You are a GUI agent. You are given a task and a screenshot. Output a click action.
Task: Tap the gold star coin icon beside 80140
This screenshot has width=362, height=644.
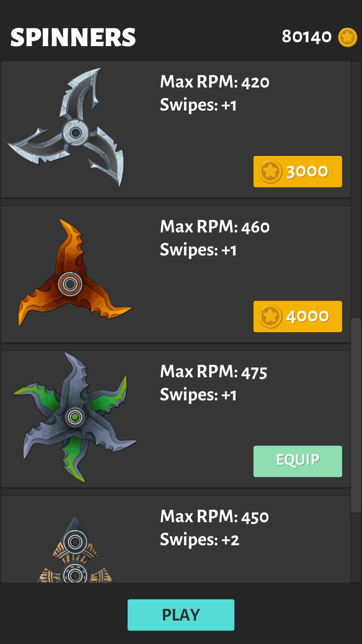click(x=347, y=37)
